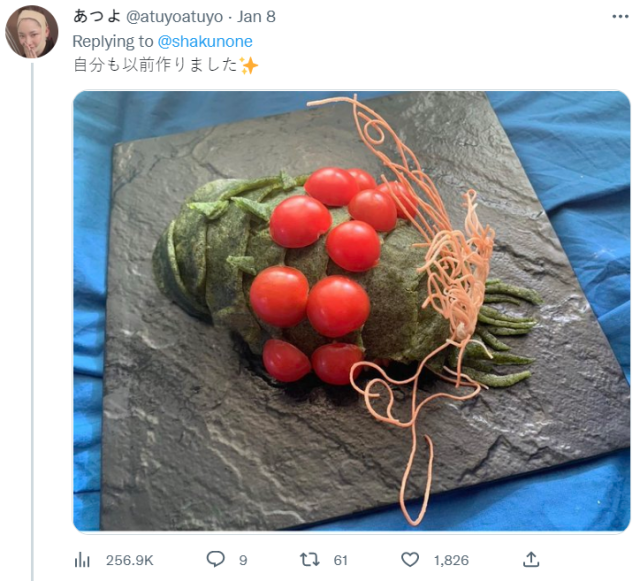Click the "Replying to" label text
The height and width of the screenshot is (581, 640).
(112, 41)
